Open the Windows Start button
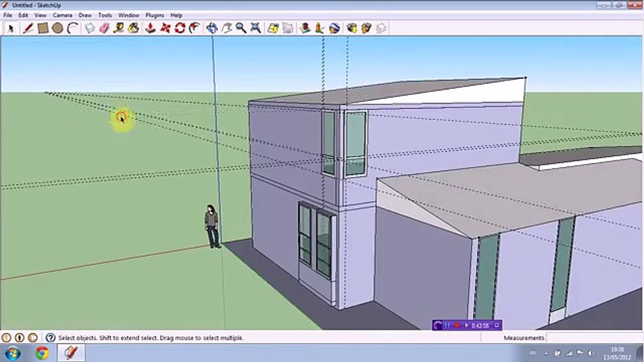The width and height of the screenshot is (644, 362). tap(13, 353)
